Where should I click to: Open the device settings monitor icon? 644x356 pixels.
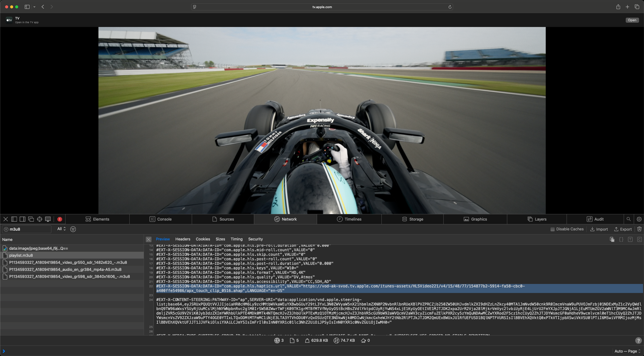(x=48, y=219)
